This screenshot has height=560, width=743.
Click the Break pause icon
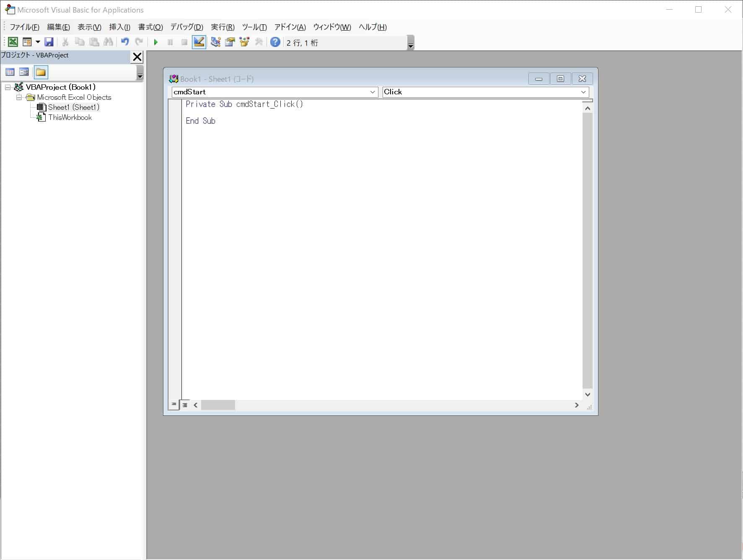pyautogui.click(x=170, y=42)
